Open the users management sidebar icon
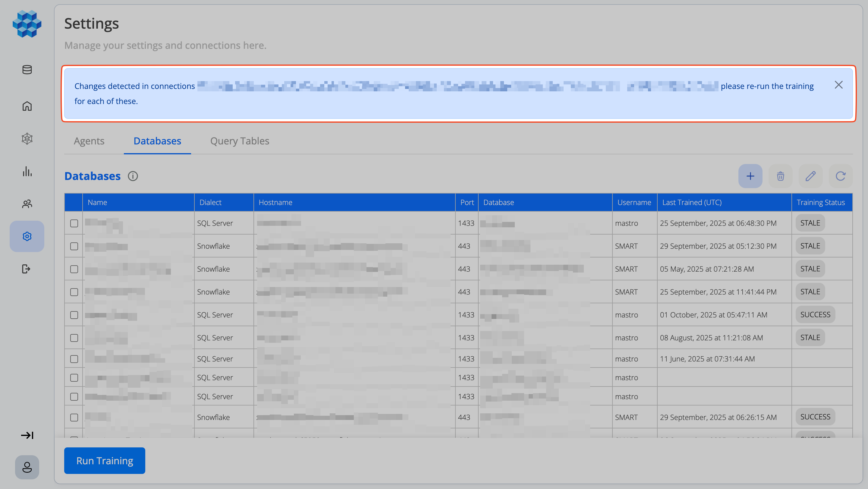 (x=27, y=203)
